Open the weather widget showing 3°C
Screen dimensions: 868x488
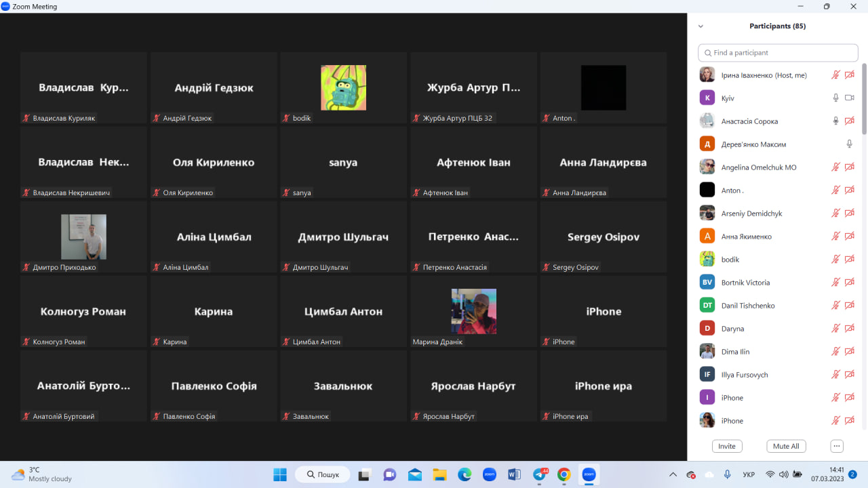coord(42,474)
